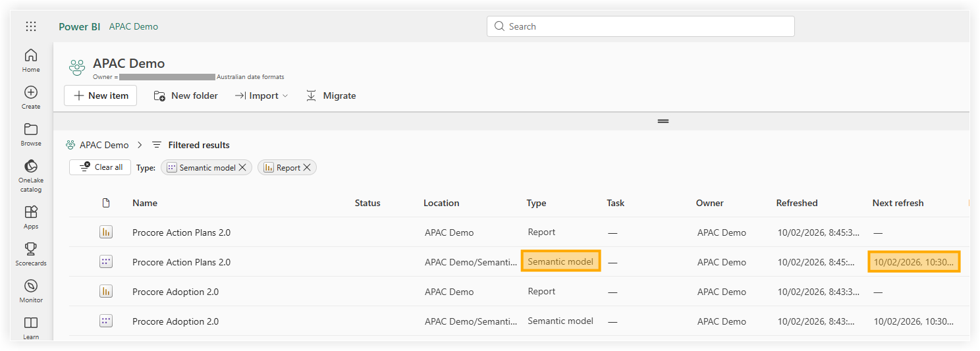Screen dimensions: 980x351
Task: Click 10/02/2026, 8:43:3... refreshed cell in Adoption report row
Action: [x=819, y=292]
